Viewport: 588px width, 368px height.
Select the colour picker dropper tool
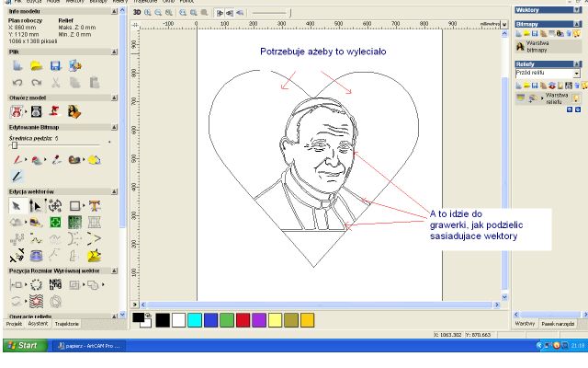pyautogui.click(x=57, y=160)
